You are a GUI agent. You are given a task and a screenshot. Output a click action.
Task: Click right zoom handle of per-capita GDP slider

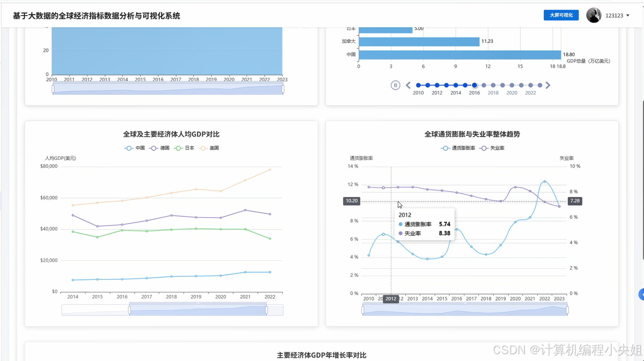(266, 310)
